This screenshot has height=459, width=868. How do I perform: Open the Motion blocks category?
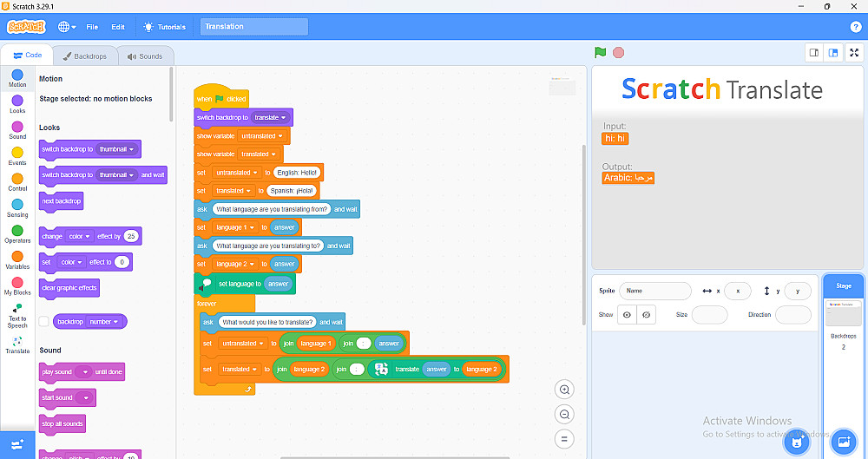point(17,78)
